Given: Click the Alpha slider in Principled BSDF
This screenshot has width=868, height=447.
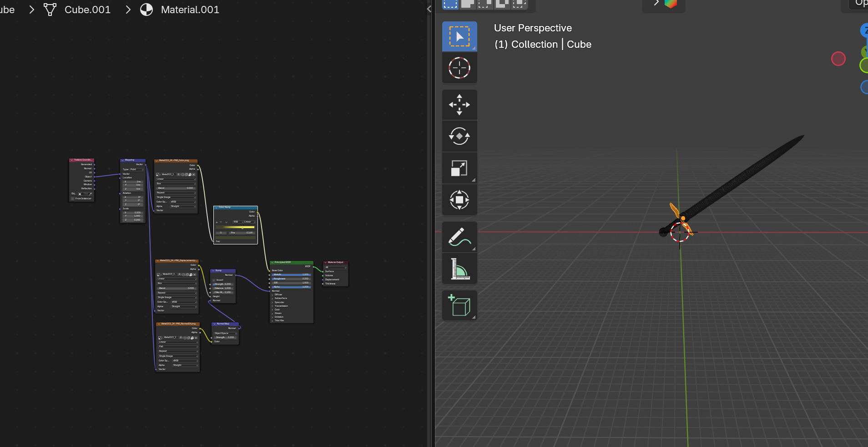Looking at the screenshot, I should click(291, 287).
